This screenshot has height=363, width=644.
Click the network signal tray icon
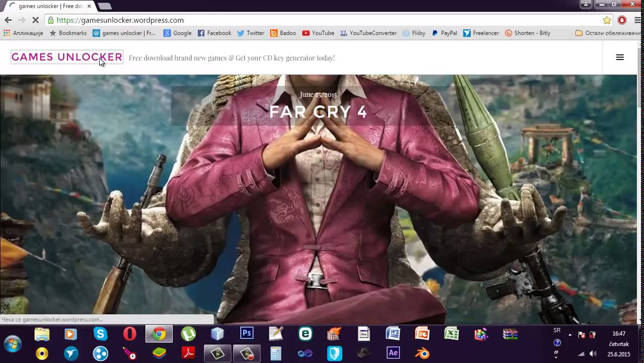[581, 354]
